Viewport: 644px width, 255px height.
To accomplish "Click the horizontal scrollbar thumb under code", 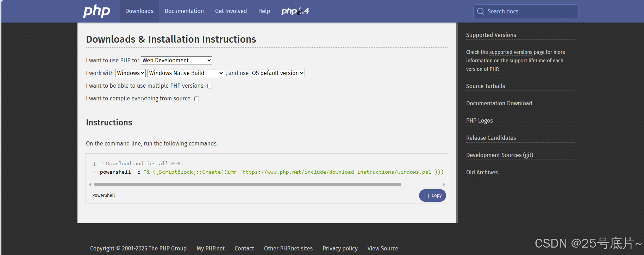I will 248,184.
